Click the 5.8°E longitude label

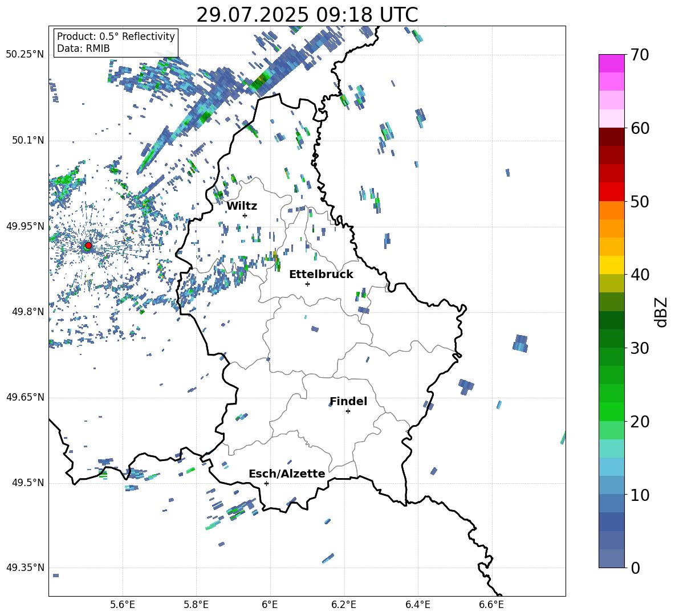[x=196, y=605]
